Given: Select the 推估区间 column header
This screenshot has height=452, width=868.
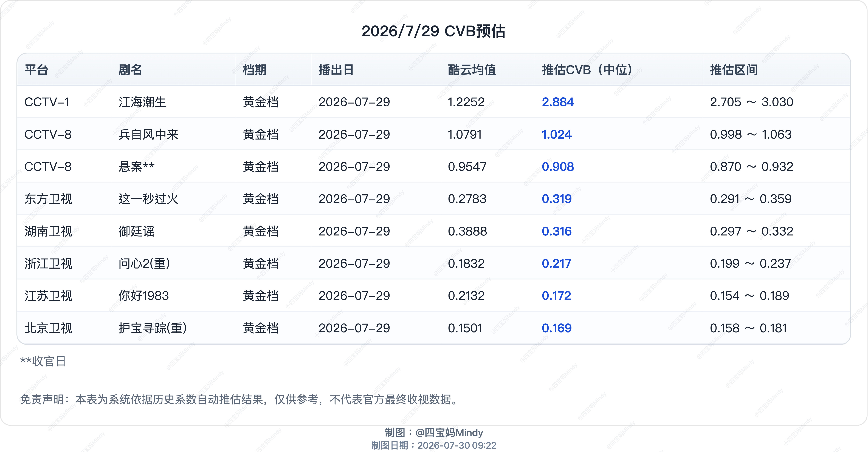Looking at the screenshot, I should [x=734, y=70].
